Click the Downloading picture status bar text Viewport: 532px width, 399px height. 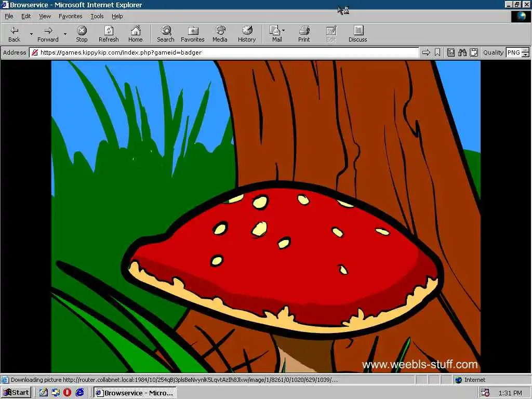pos(174,380)
